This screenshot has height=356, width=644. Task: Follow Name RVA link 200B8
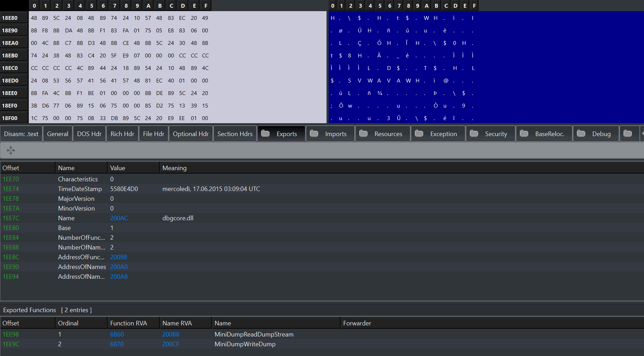click(x=171, y=334)
